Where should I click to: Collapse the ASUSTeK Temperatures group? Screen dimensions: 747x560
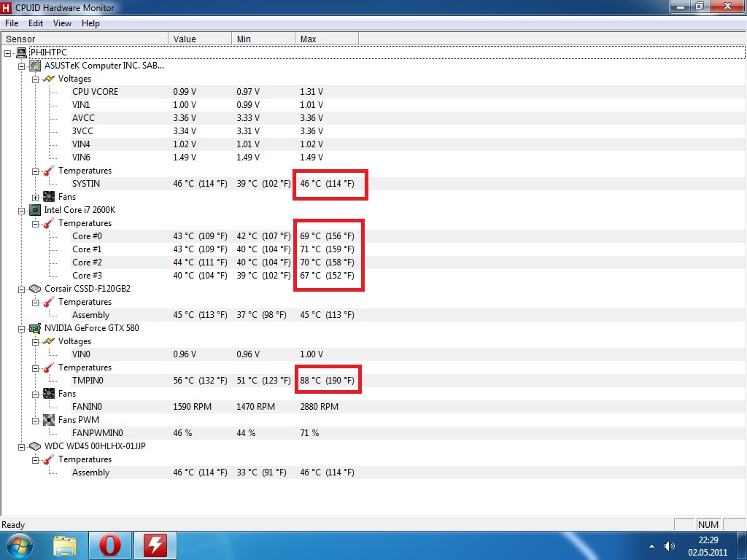(x=35, y=171)
